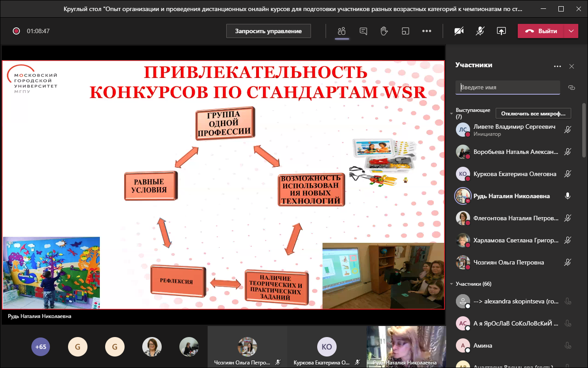Image resolution: width=588 pixels, height=368 pixels.
Task: Click the Введите имя search field
Action: coord(508,88)
